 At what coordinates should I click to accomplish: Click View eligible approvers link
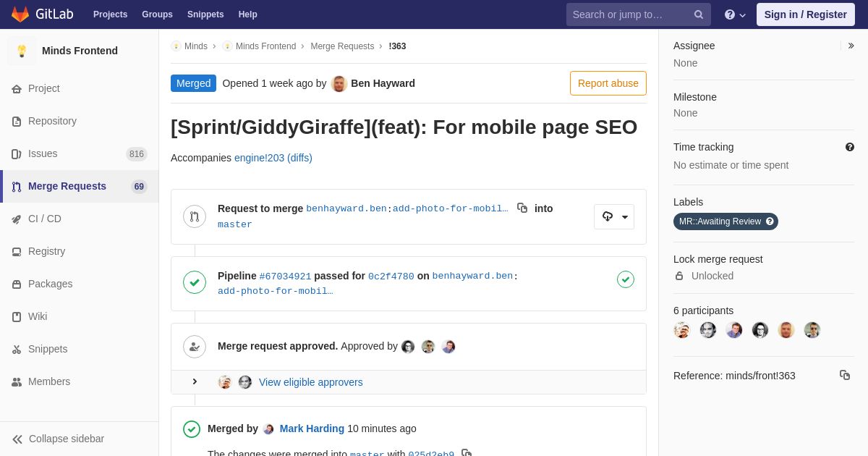point(311,382)
